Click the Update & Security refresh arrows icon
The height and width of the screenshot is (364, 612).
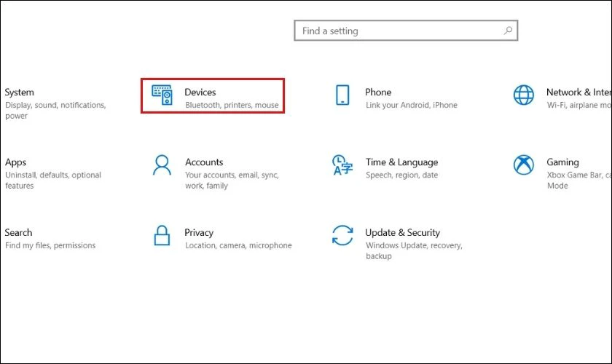342,235
